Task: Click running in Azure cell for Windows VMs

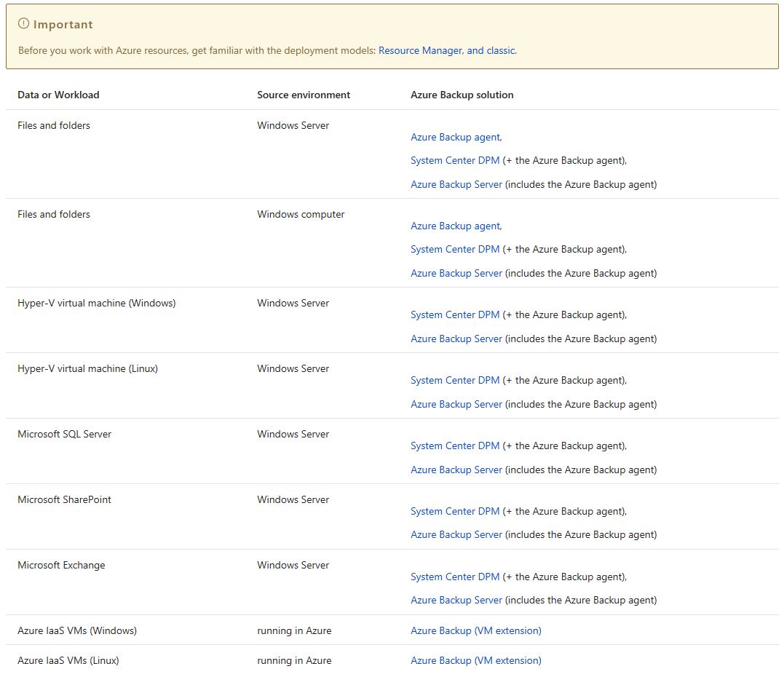Action: coord(295,630)
